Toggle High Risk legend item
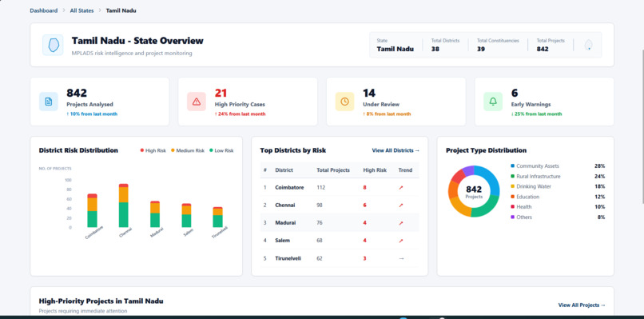Image resolution: width=644 pixels, height=319 pixels. click(x=153, y=151)
